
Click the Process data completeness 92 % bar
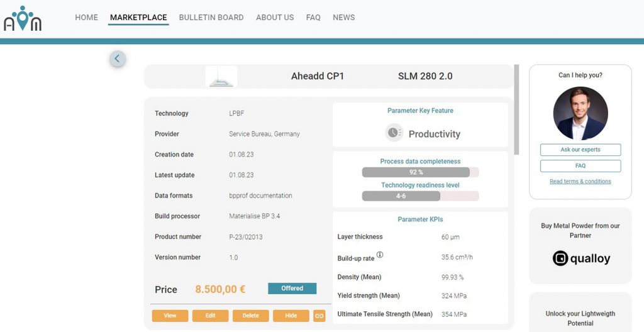[420, 172]
